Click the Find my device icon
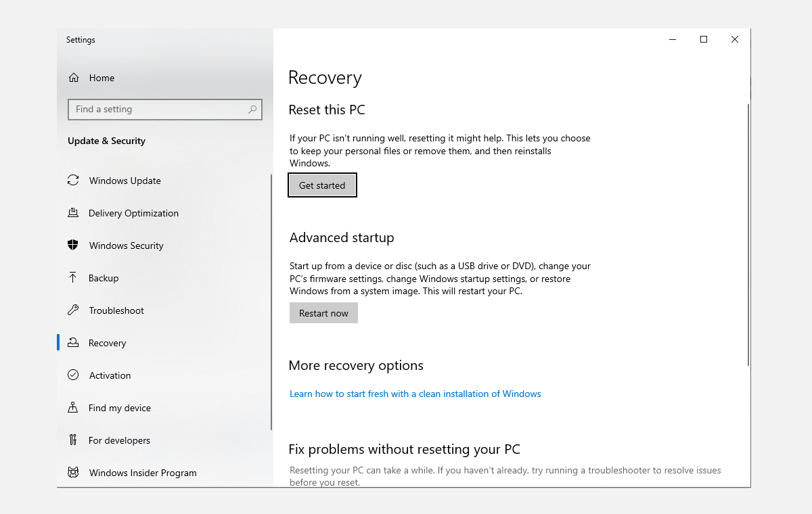This screenshot has width=812, height=514. [x=73, y=408]
